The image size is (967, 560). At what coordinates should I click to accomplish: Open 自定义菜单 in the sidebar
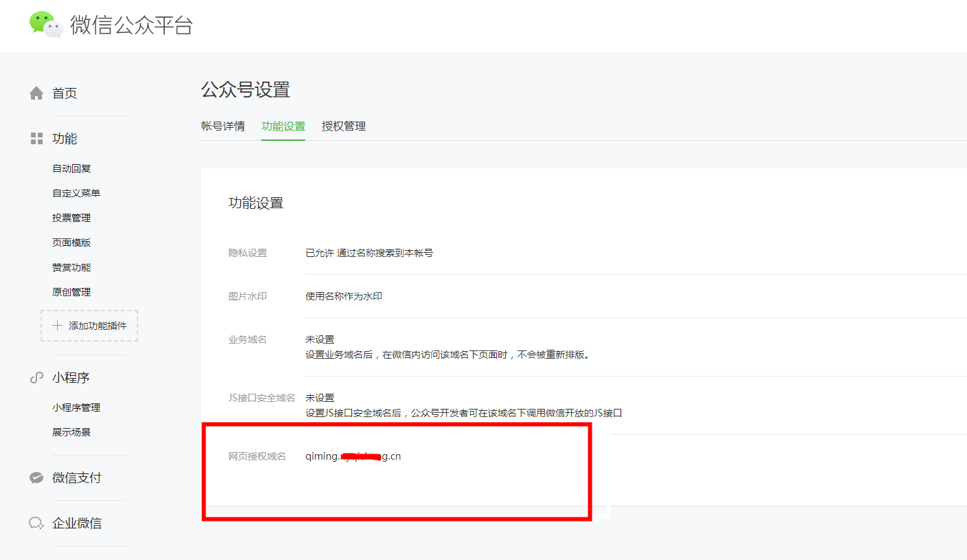(76, 193)
